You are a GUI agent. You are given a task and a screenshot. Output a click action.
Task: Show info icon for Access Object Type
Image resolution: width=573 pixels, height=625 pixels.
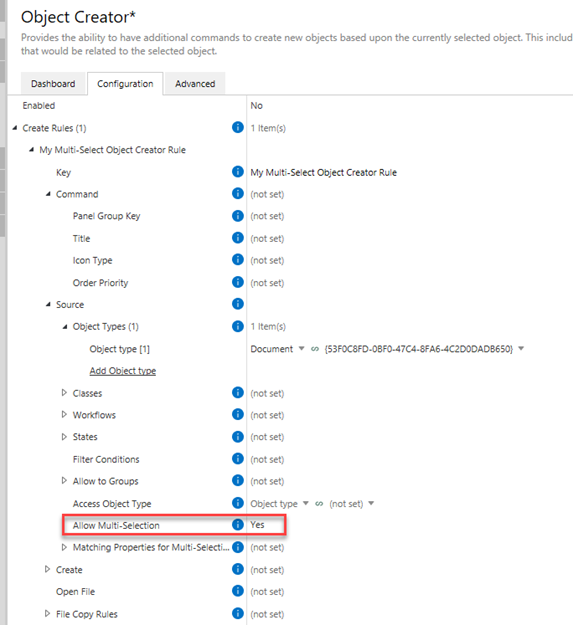click(x=237, y=503)
